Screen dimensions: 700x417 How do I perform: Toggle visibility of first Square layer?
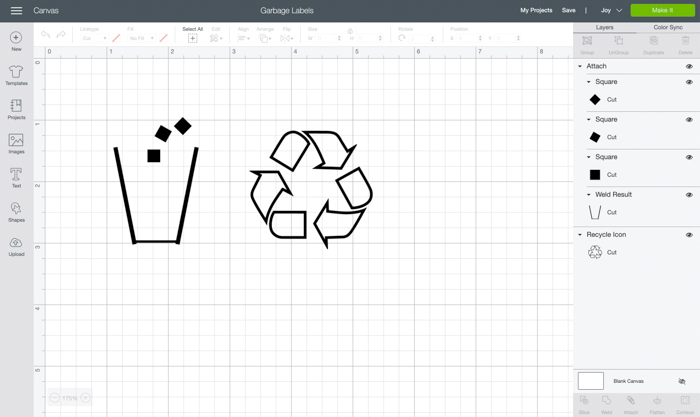click(x=689, y=82)
